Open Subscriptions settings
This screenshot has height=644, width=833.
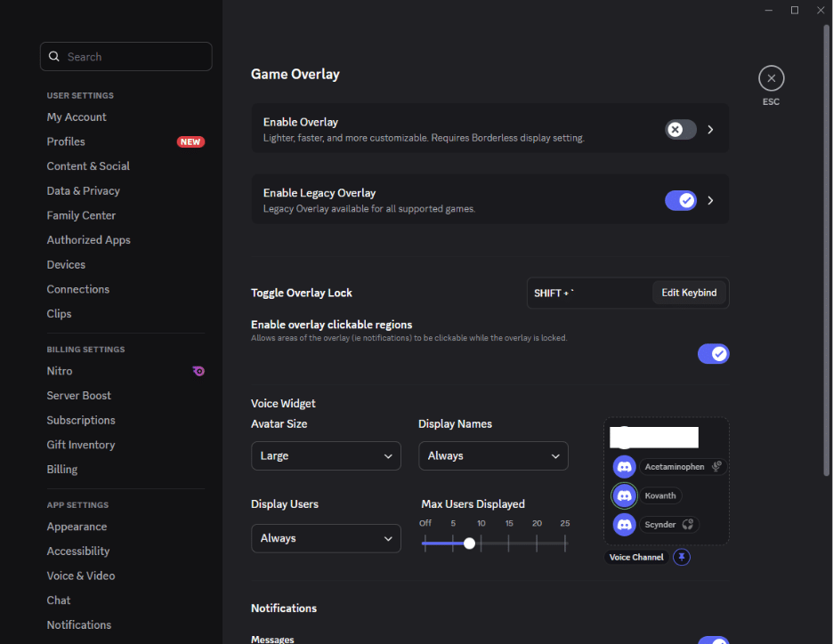pos(81,421)
